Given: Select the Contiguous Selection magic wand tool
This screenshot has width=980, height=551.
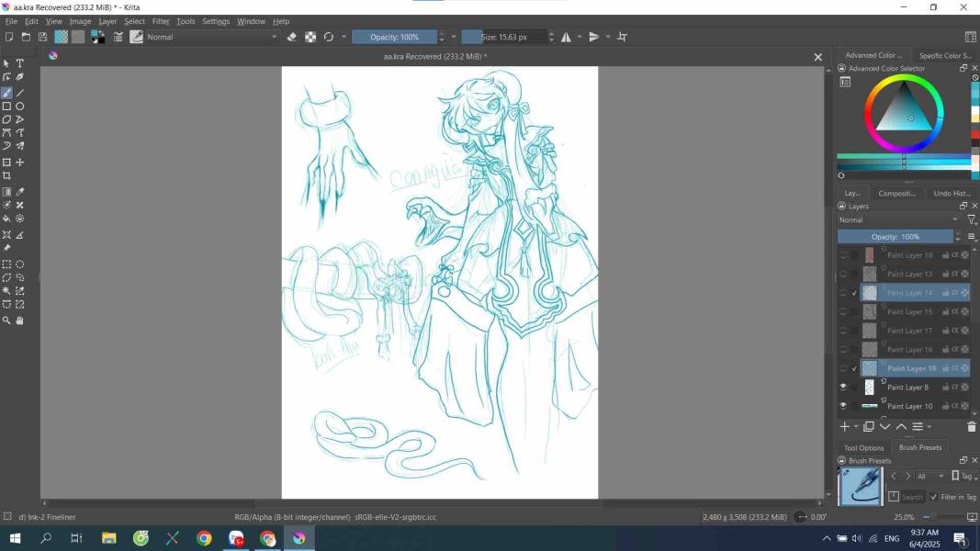Looking at the screenshot, I should (x=6, y=291).
